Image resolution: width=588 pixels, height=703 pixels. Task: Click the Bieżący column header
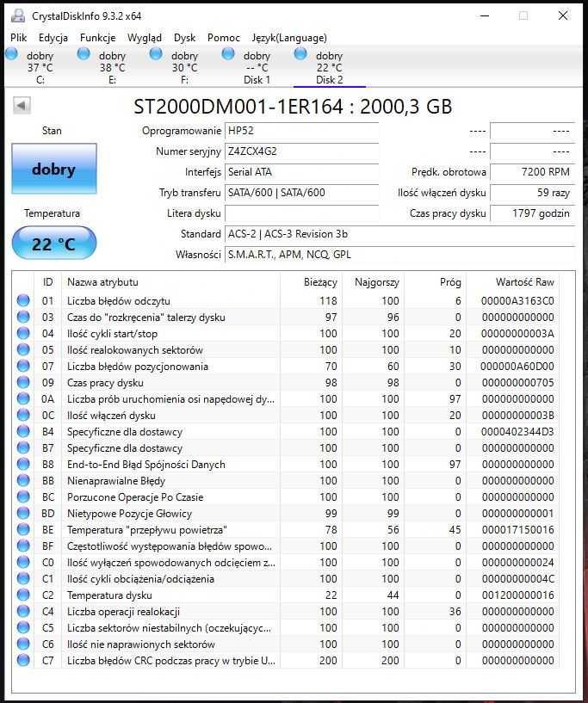[x=312, y=282]
